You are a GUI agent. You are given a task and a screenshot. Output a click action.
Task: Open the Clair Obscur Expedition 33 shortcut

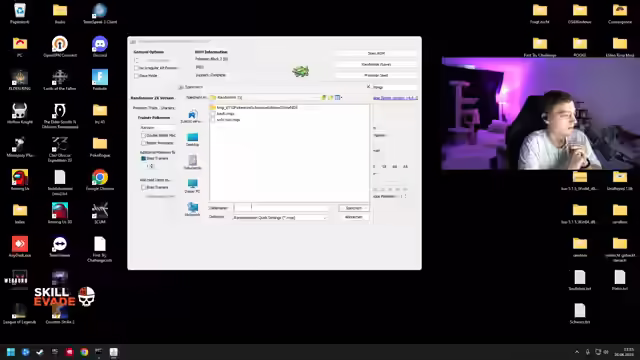[60, 149]
